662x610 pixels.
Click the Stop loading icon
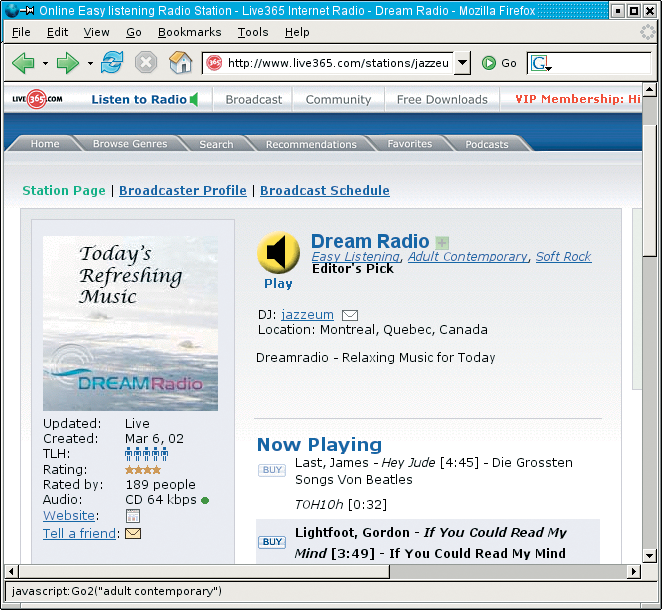pyautogui.click(x=146, y=63)
